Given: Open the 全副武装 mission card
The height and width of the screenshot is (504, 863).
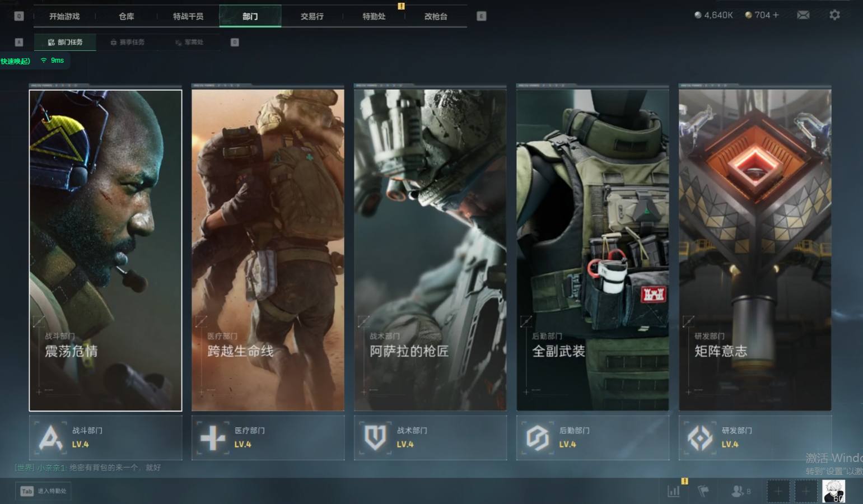Looking at the screenshot, I should point(593,250).
